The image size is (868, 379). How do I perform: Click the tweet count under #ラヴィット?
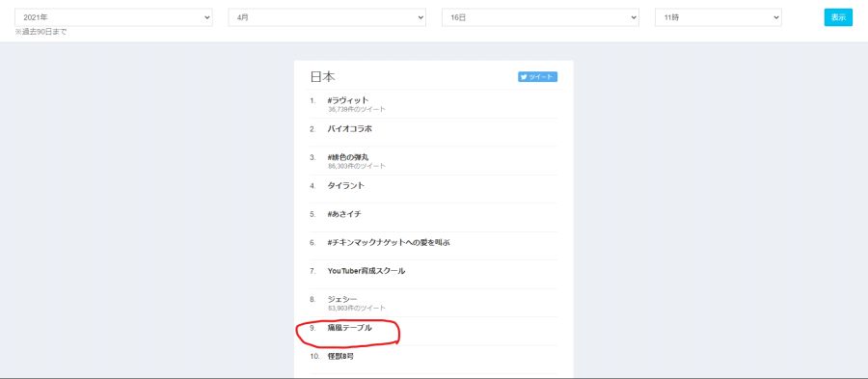point(357,110)
